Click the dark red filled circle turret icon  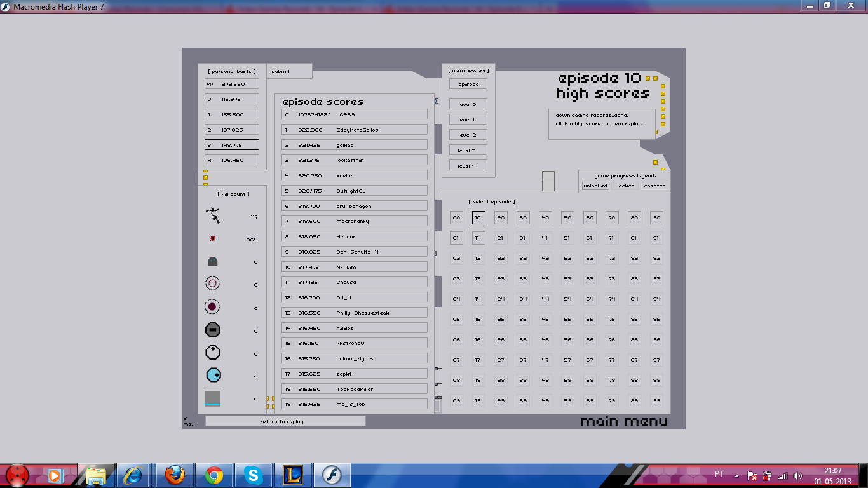click(213, 308)
